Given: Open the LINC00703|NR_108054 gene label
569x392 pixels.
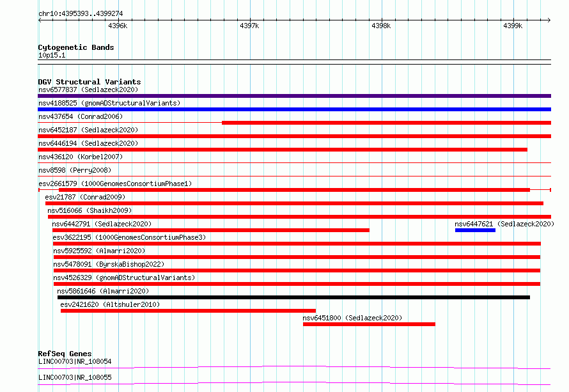Looking at the screenshot, I should (75, 361).
